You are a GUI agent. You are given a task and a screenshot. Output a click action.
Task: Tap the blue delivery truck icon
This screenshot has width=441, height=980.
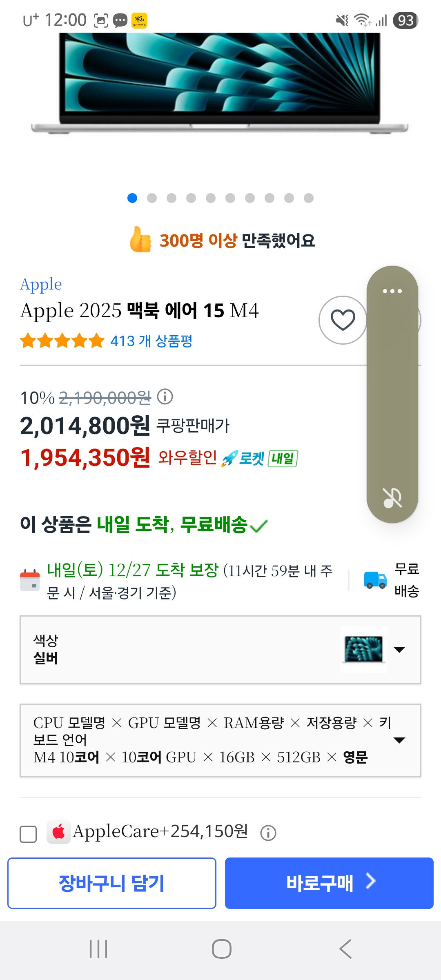(x=375, y=579)
